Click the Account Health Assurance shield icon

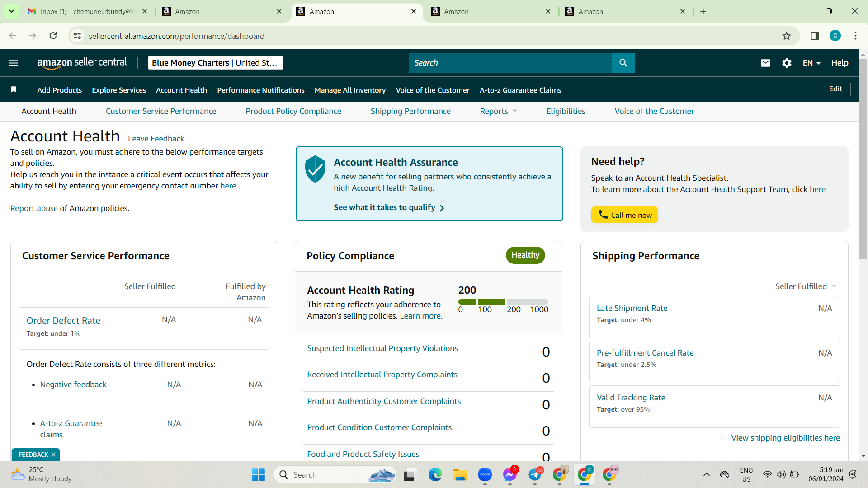[x=315, y=169]
